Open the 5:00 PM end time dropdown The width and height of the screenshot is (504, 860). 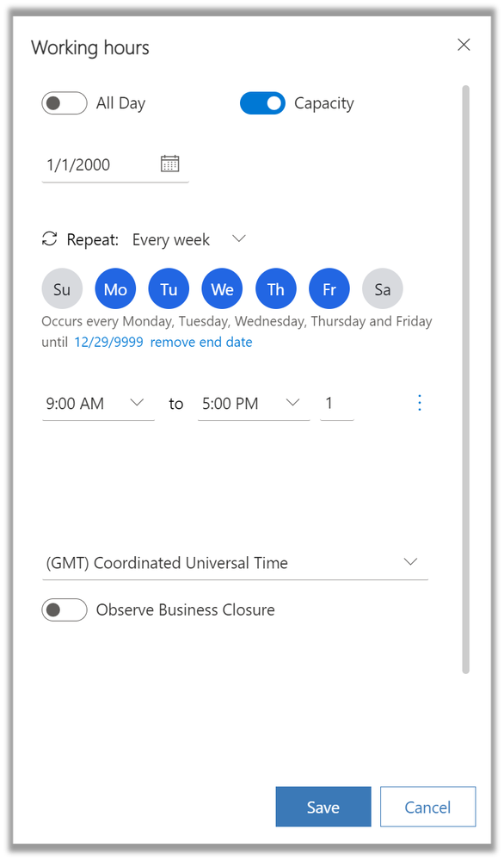(x=255, y=405)
